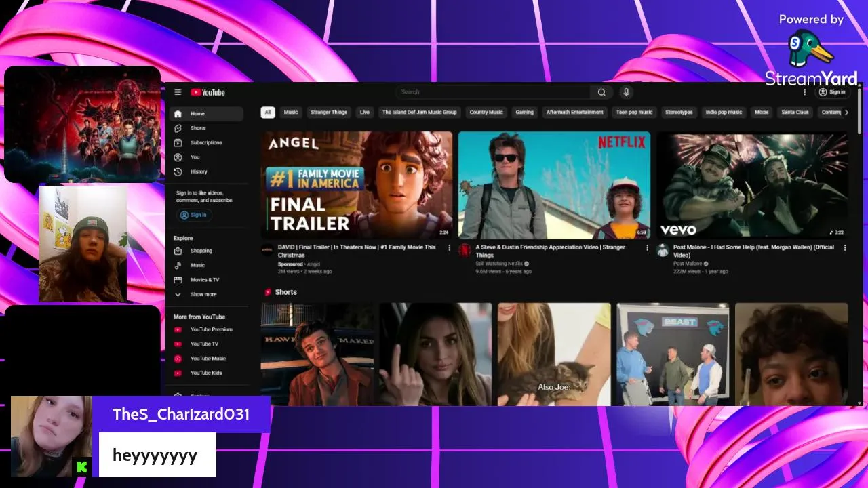Select The Island Def Jam Music Group chip
Image resolution: width=868 pixels, height=488 pixels.
[x=420, y=113]
